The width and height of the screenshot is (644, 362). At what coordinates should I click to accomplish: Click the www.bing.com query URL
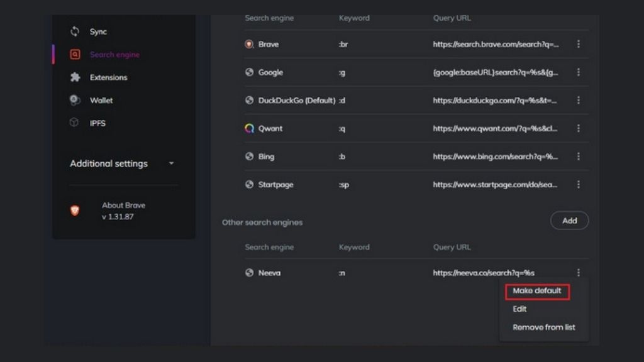[496, 156]
